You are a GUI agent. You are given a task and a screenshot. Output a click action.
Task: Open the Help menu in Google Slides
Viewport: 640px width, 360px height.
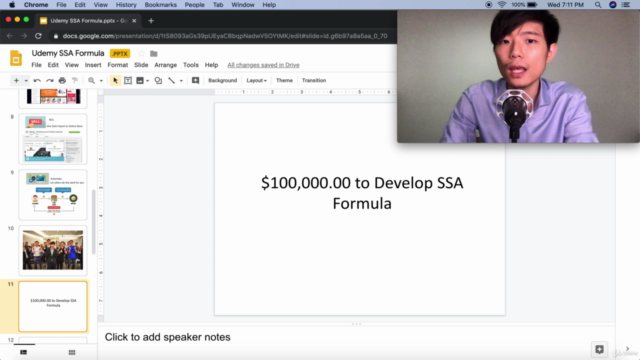click(x=211, y=65)
